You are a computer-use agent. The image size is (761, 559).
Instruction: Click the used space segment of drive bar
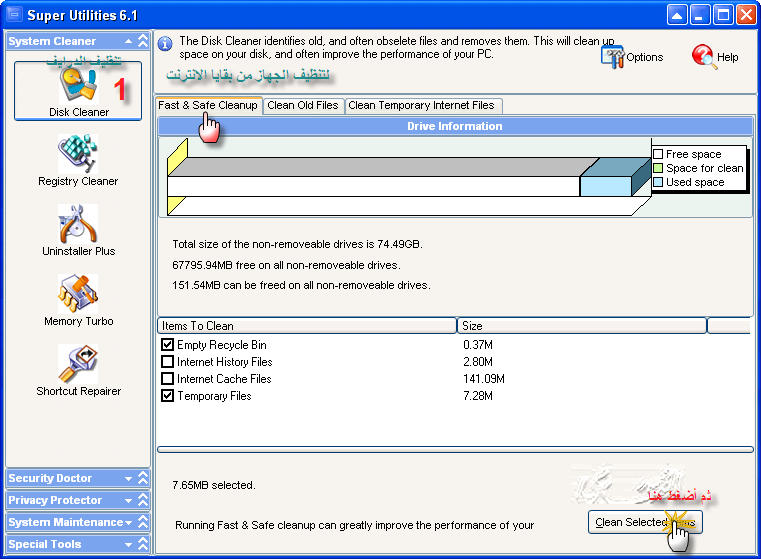(x=606, y=186)
